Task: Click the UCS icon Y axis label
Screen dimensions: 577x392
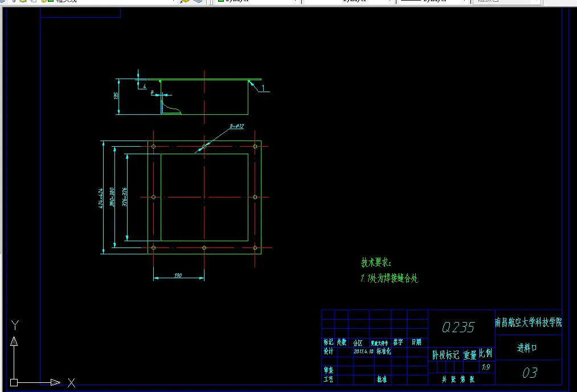Action: click(x=15, y=325)
